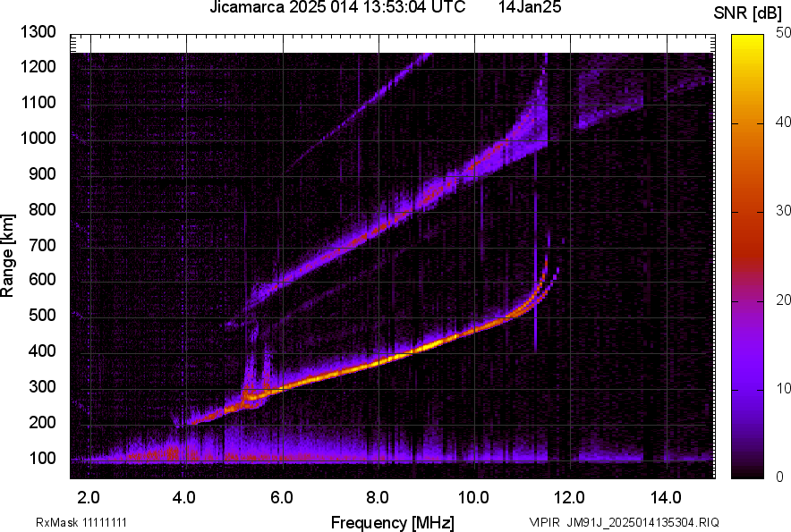
Task: Click the 600 range tick label
Action: click(42, 279)
